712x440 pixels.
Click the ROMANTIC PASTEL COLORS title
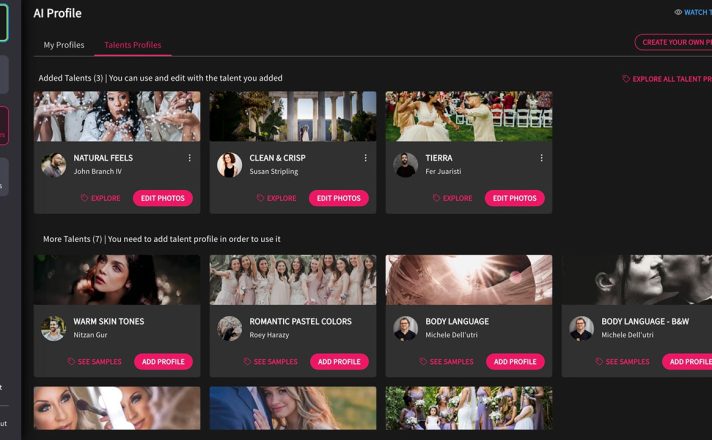300,321
